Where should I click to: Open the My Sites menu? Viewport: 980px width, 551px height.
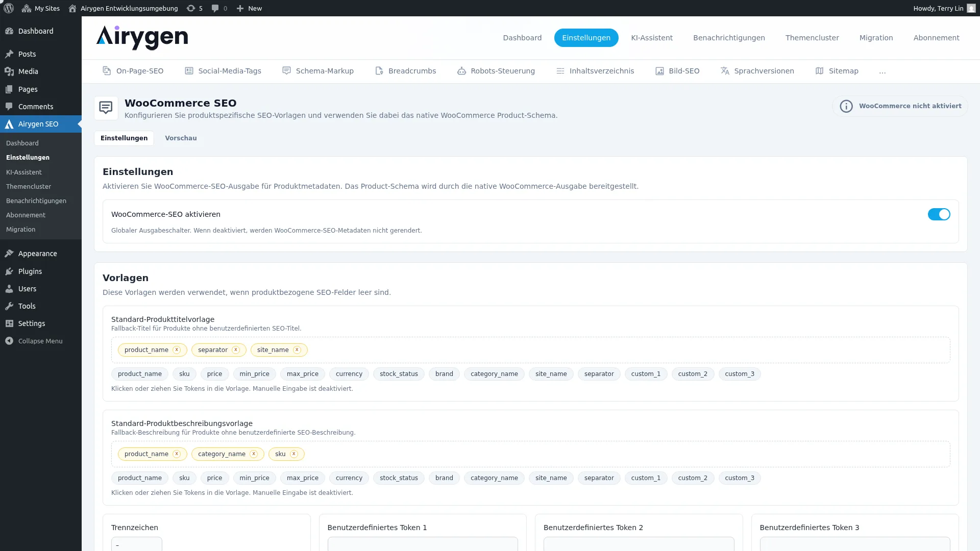pyautogui.click(x=41, y=8)
